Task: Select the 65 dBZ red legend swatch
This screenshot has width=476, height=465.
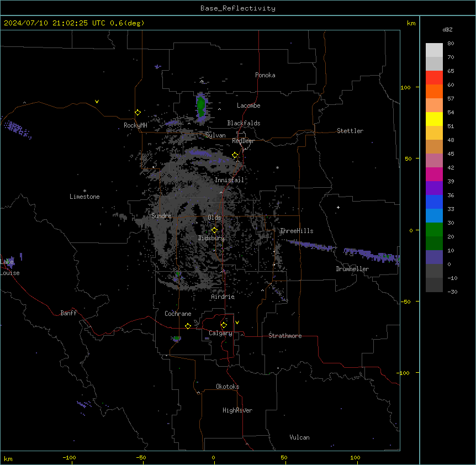Action: (434, 78)
